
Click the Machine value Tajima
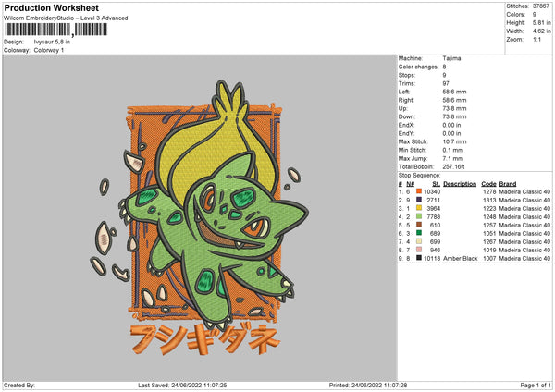click(x=451, y=58)
